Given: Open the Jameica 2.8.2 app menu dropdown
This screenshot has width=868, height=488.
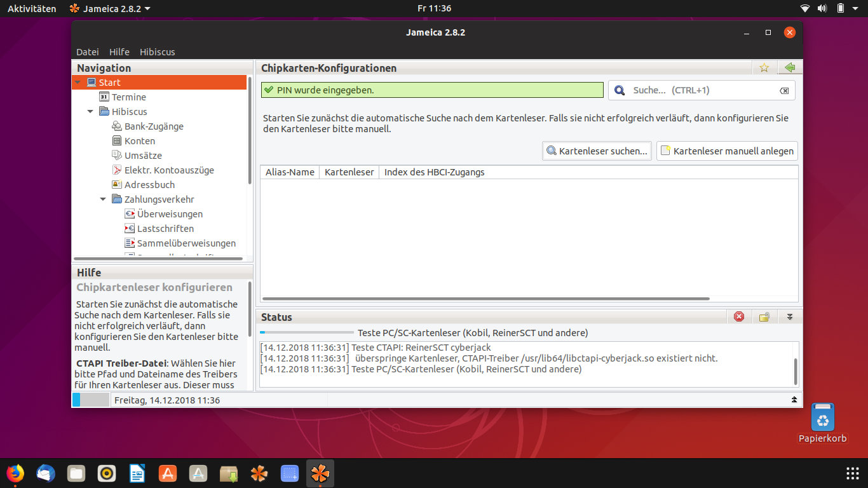Looking at the screenshot, I should pyautogui.click(x=110, y=8).
